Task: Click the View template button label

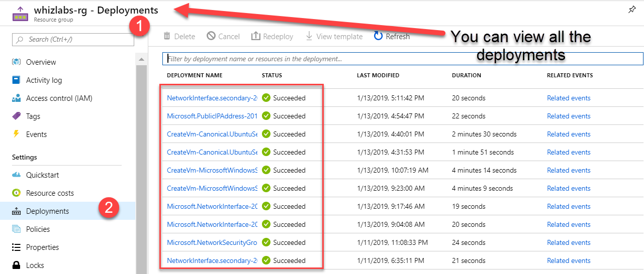Action: point(339,37)
